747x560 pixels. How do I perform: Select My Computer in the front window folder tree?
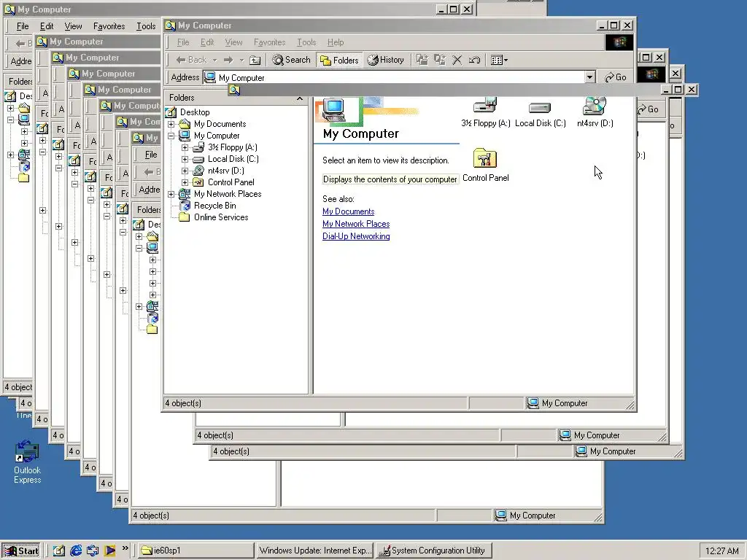216,136
